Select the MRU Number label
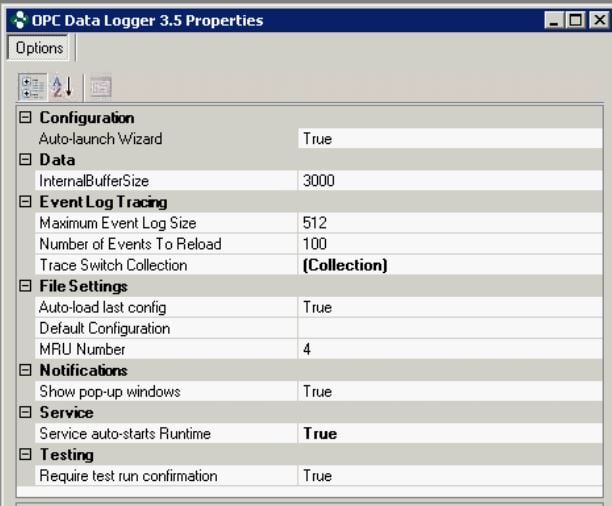The image size is (612, 506). pyautogui.click(x=82, y=349)
